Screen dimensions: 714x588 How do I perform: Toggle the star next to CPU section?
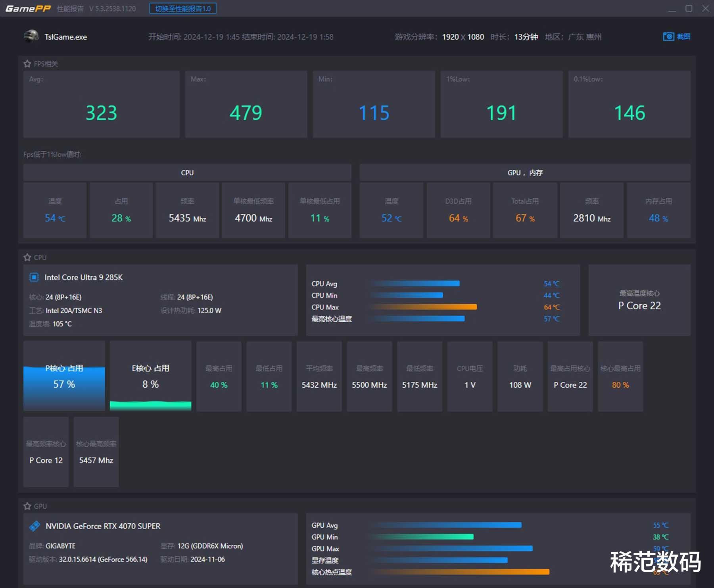pos(27,257)
